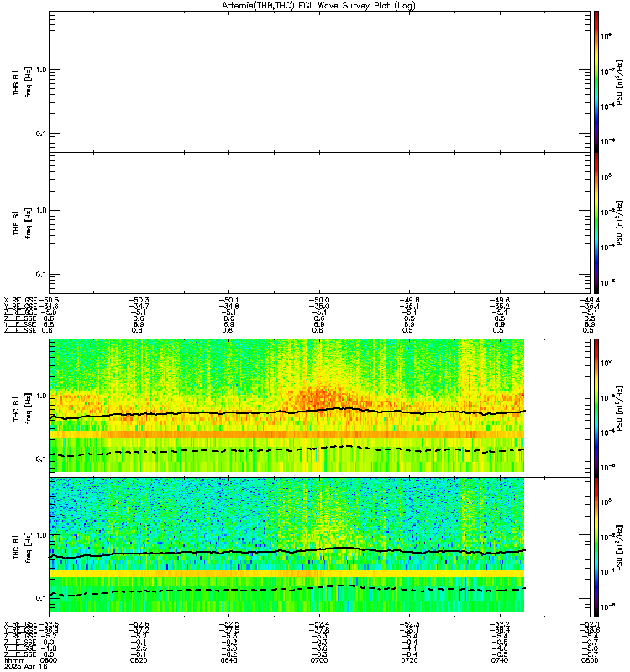Viewport: 630px width, 672px height.
Task: Click the yellow horizontal band in THC B∥ panel
Action: [286, 574]
